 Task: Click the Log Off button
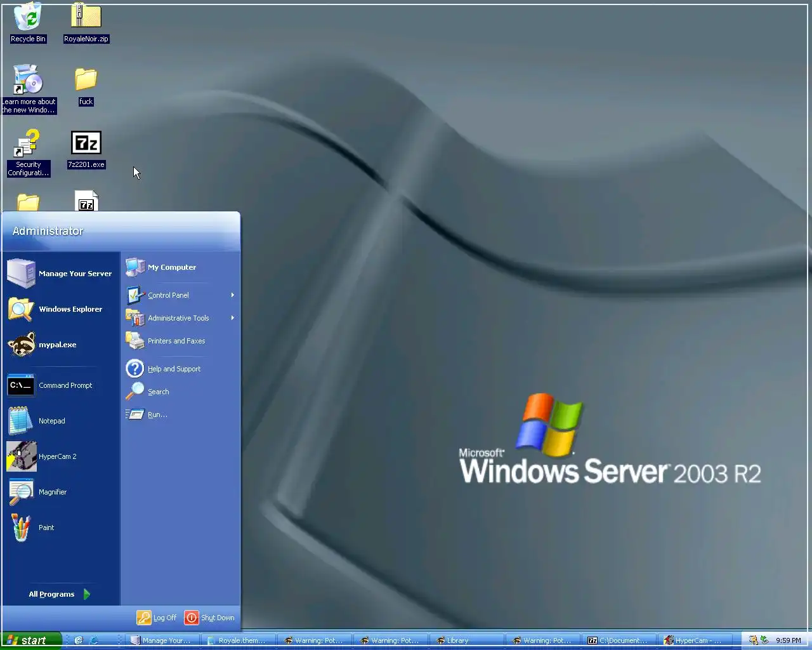tap(157, 618)
